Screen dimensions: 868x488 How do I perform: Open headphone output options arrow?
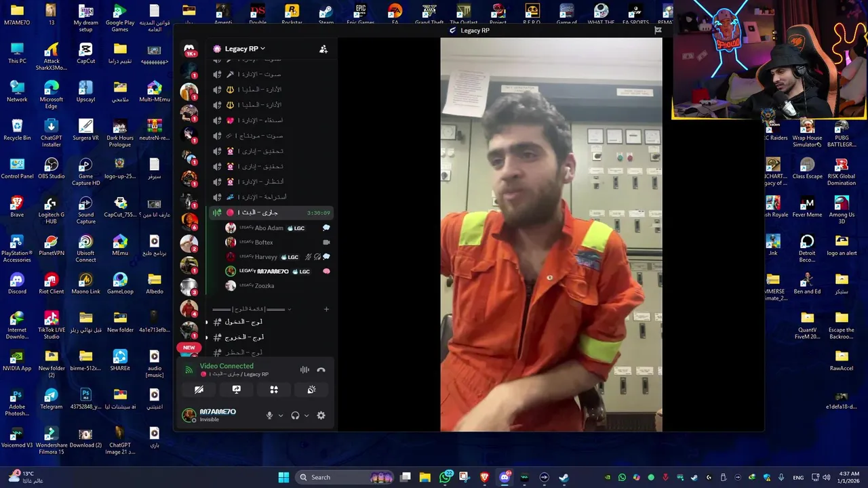[x=307, y=415]
